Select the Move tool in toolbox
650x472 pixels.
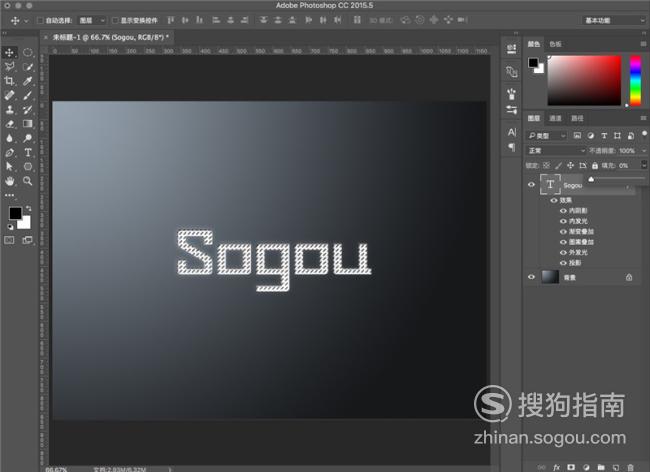pyautogui.click(x=9, y=52)
